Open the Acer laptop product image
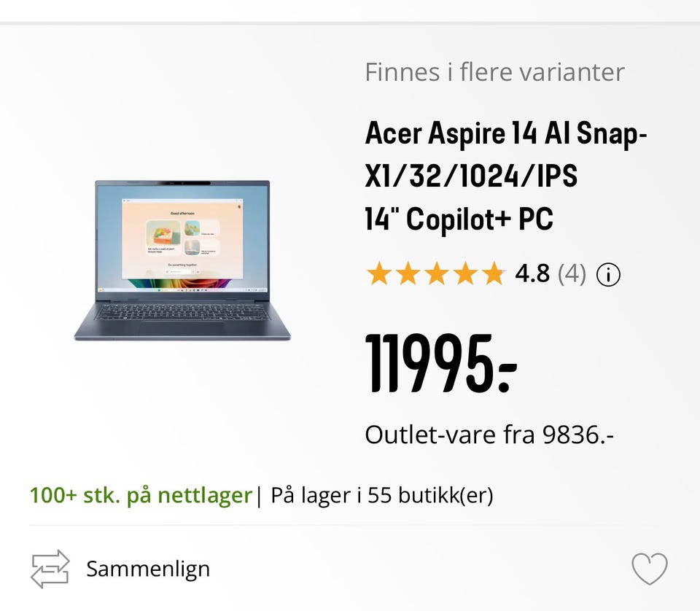Image resolution: width=700 pixels, height=611 pixels. (x=182, y=260)
